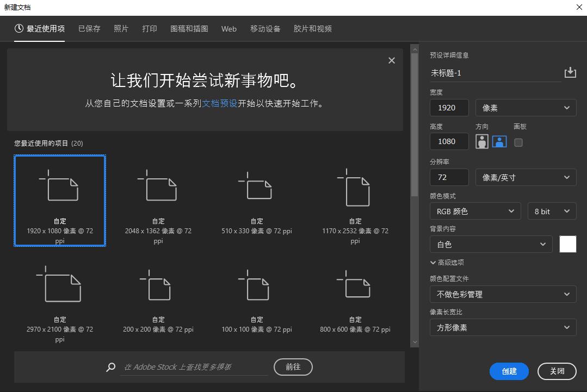Collapse the 高级选项 section
The height and width of the screenshot is (392, 587).
pos(448,262)
